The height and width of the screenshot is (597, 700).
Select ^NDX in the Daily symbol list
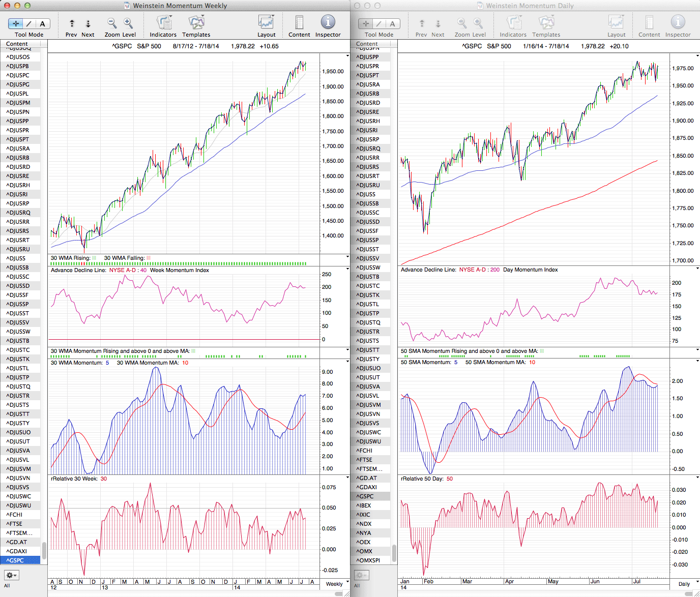point(364,524)
